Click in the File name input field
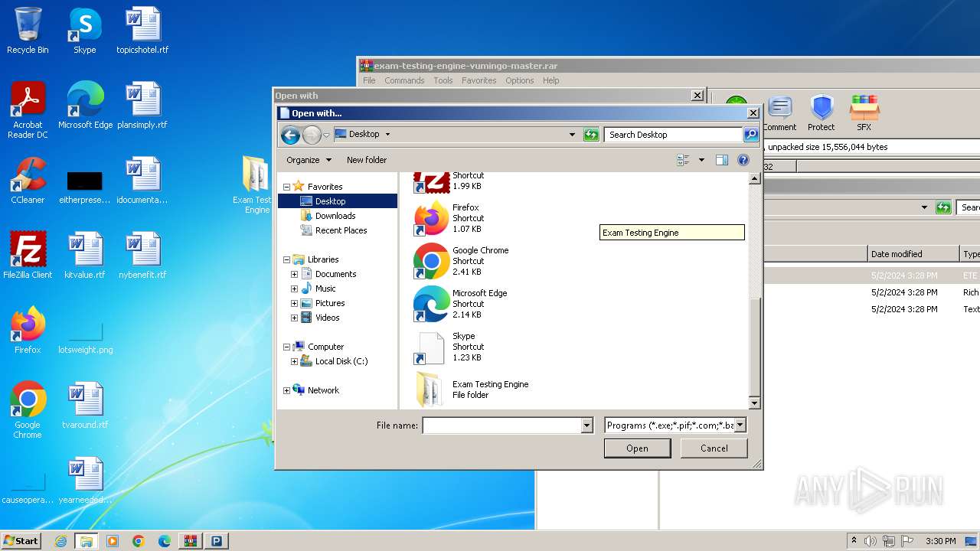The height and width of the screenshot is (551, 980). [502, 425]
